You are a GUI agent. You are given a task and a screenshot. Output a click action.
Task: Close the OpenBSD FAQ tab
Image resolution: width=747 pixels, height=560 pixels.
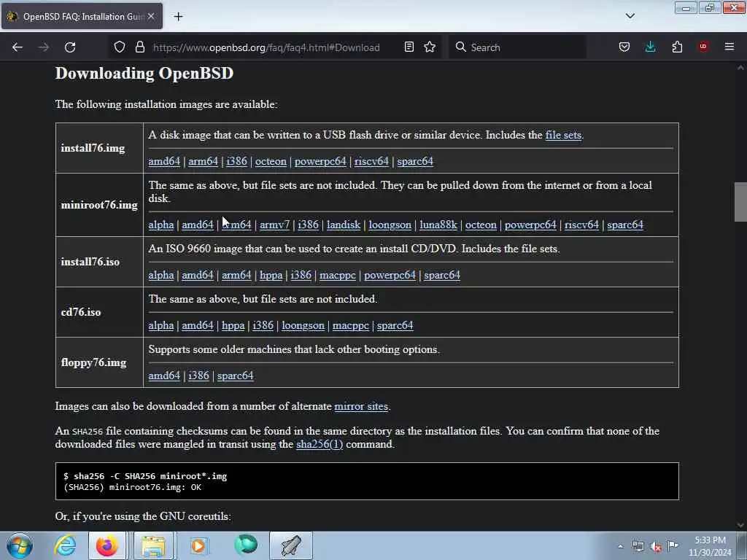click(x=151, y=16)
